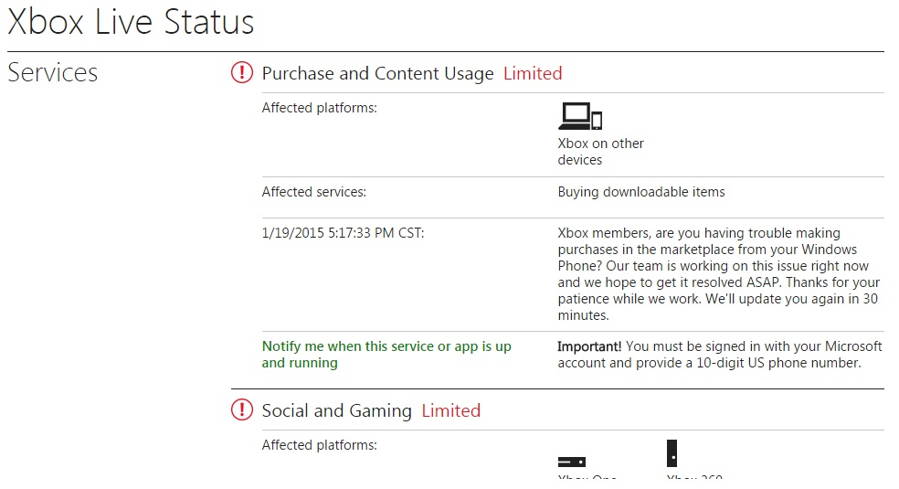Select the Services sidebar heading

53,73
